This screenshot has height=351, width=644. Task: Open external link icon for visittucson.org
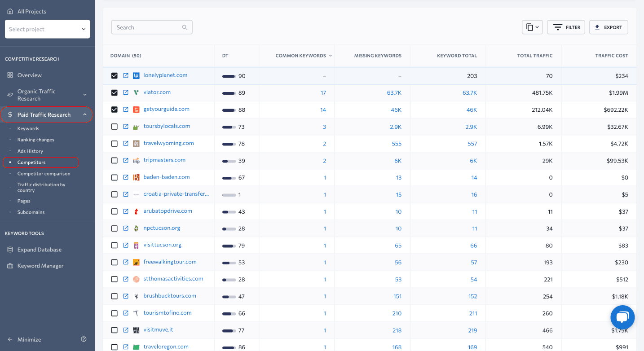coord(126,245)
